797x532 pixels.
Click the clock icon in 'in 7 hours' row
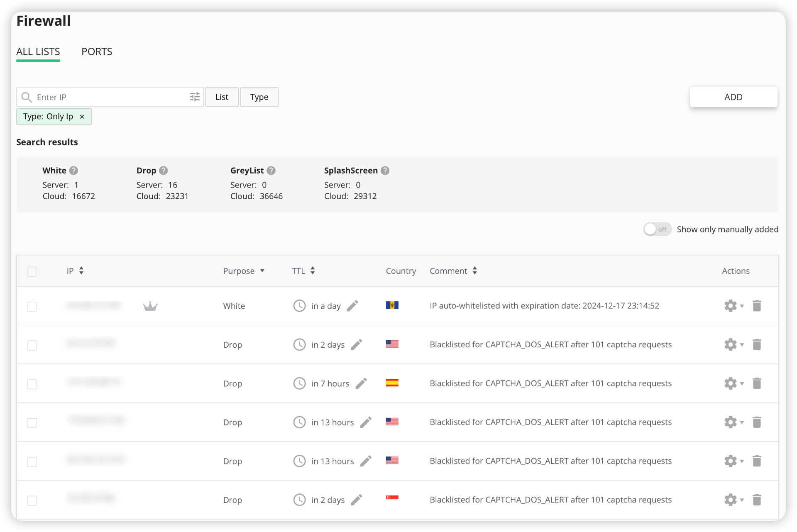[299, 383]
